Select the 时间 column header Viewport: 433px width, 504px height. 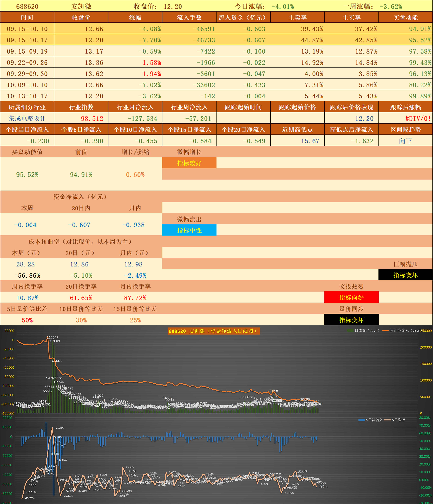pos(27,17)
